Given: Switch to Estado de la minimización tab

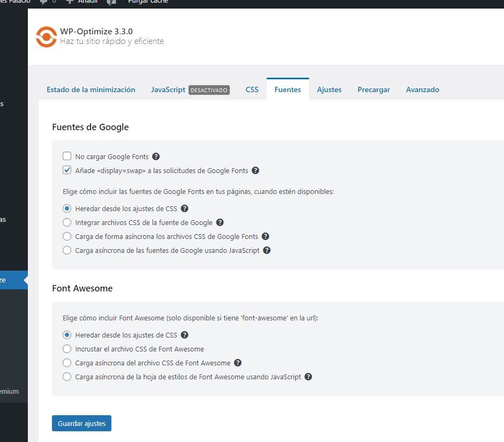Looking at the screenshot, I should click(91, 89).
